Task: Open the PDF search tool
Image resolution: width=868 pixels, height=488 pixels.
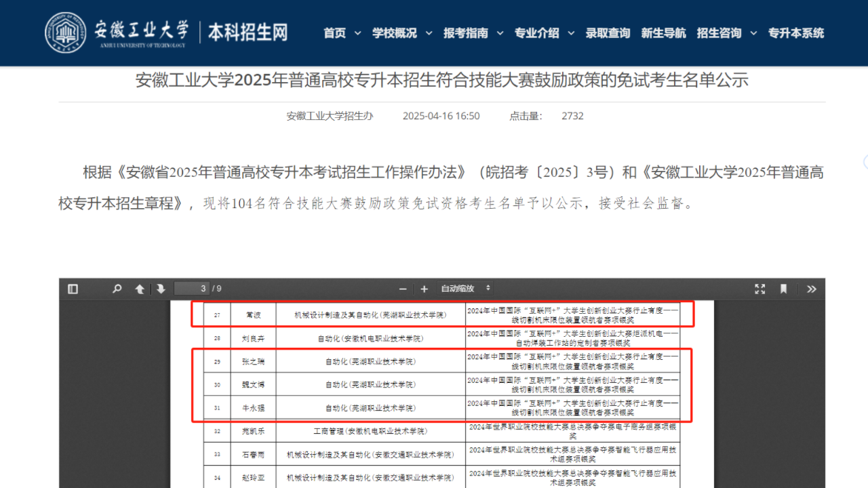Action: (x=117, y=289)
